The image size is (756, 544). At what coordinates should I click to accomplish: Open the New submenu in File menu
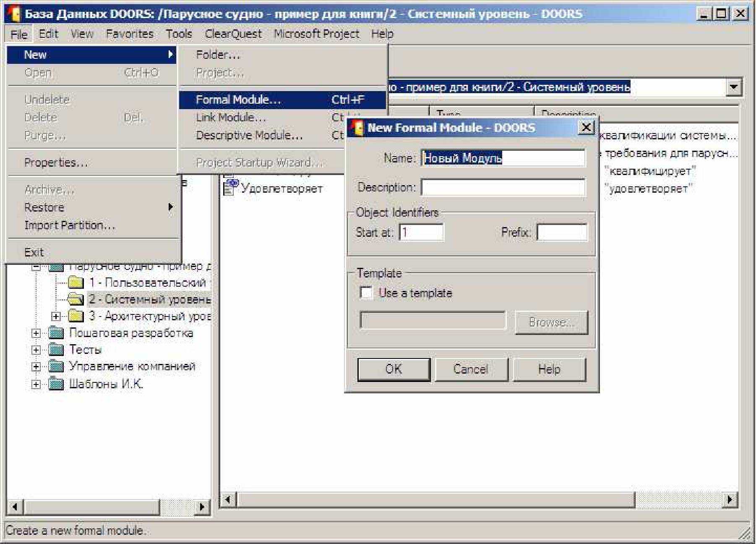click(91, 55)
